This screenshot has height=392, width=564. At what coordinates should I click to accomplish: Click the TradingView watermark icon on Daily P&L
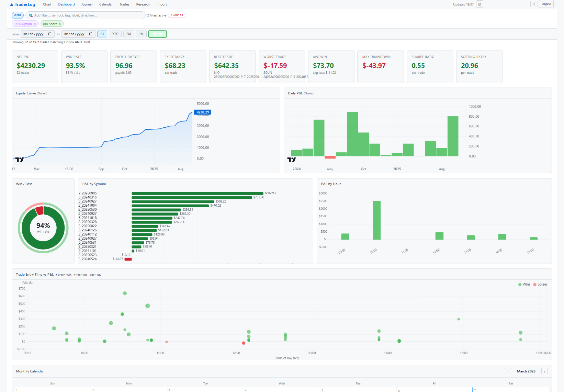[x=292, y=159]
